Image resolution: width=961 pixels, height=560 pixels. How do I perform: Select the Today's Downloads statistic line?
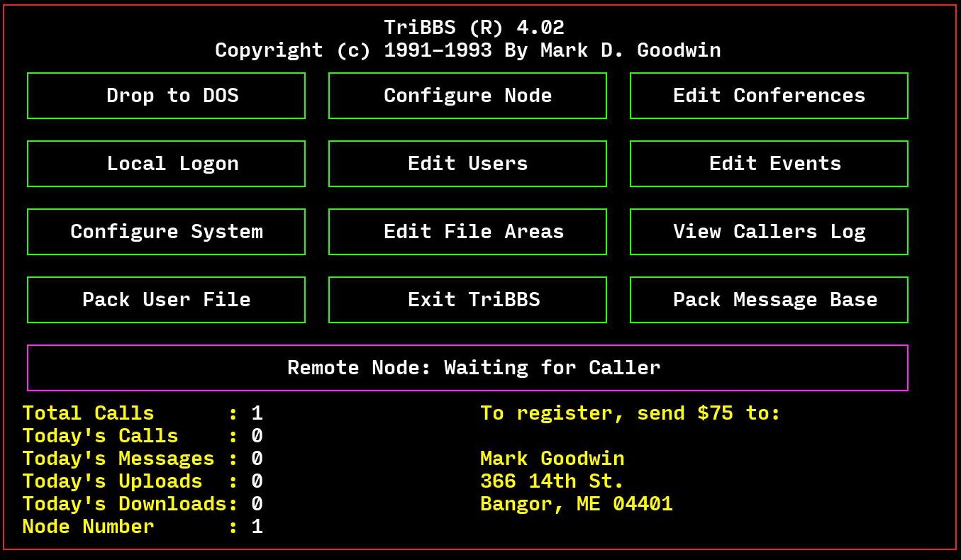click(143, 504)
